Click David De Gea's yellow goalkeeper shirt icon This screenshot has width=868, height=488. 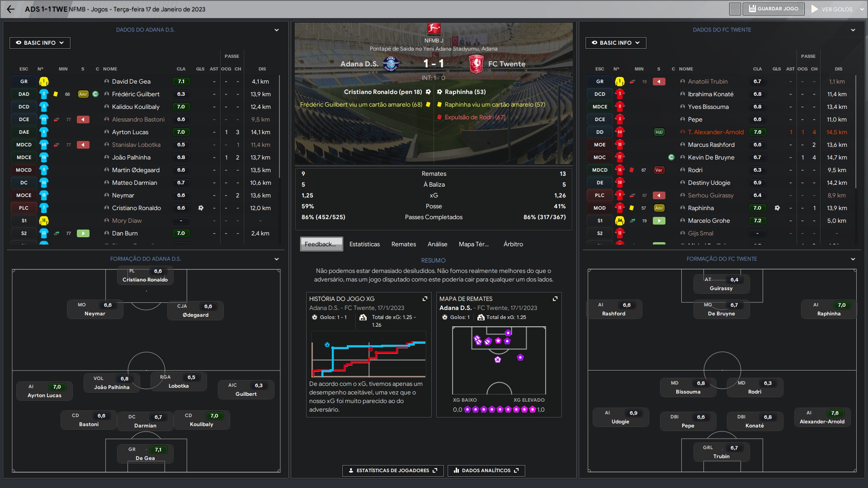coord(44,82)
